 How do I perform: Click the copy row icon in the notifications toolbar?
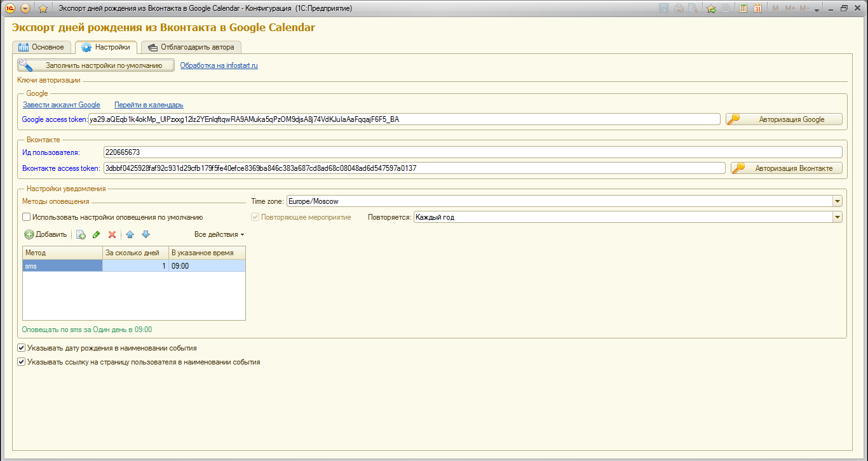pos(81,234)
